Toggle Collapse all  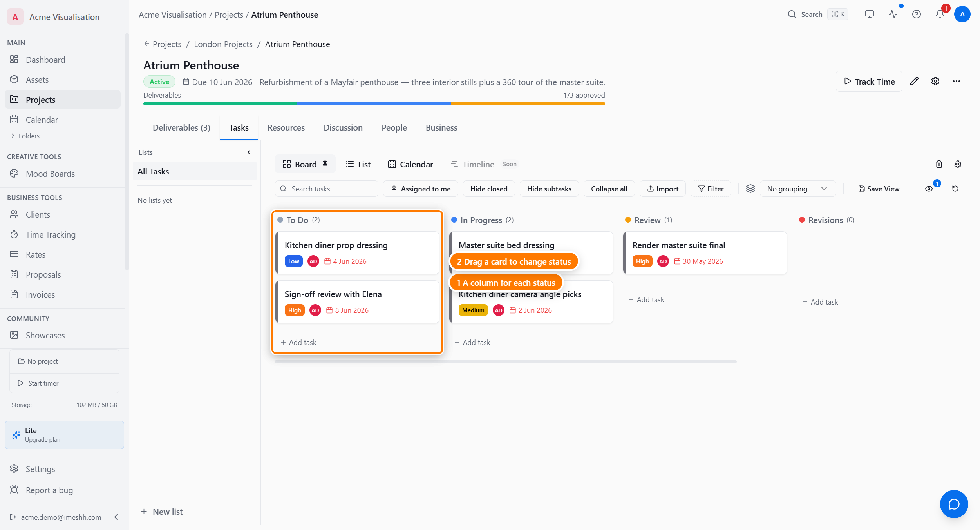point(609,189)
